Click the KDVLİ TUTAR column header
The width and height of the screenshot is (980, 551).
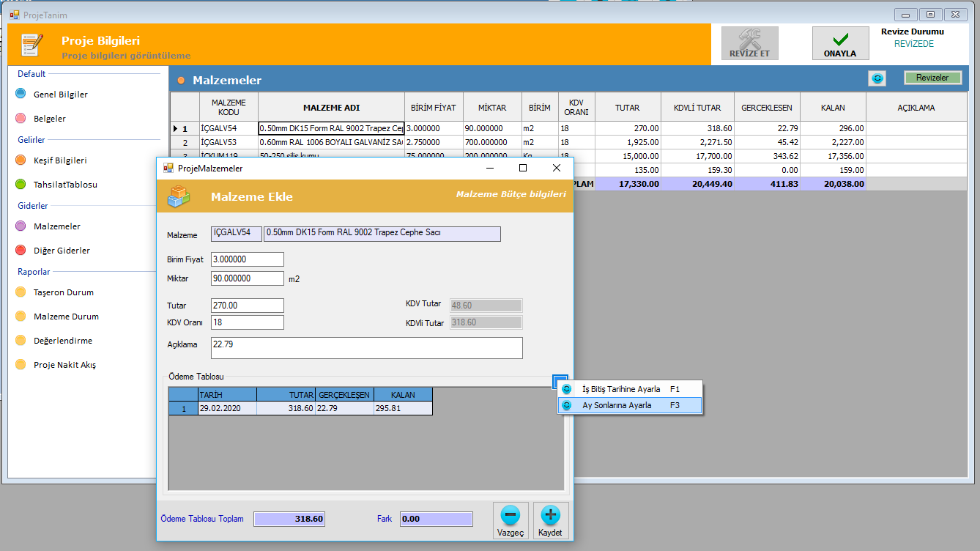point(697,107)
